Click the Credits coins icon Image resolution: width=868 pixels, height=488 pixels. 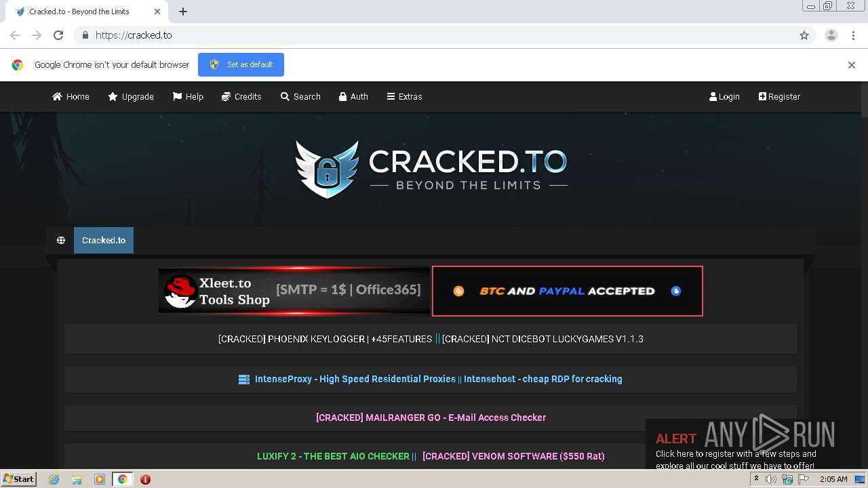[x=226, y=96]
